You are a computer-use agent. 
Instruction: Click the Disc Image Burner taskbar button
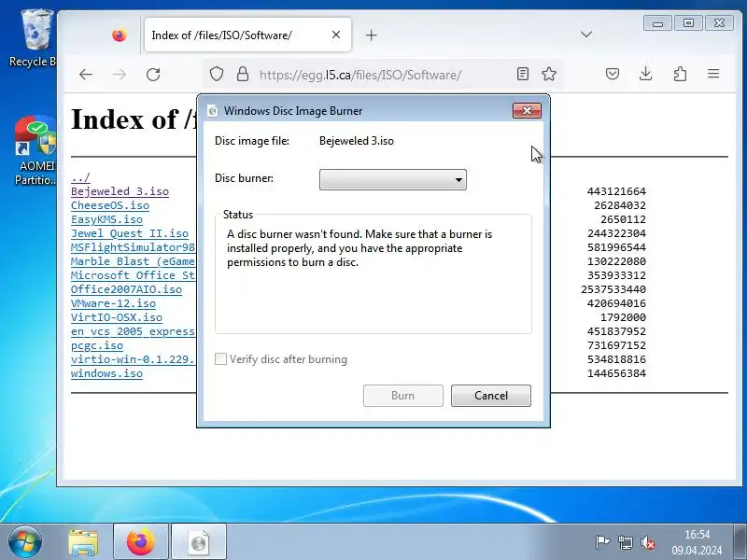click(x=199, y=542)
